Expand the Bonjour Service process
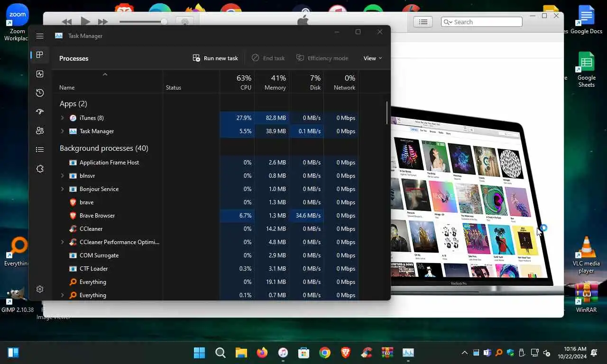The width and height of the screenshot is (607, 364). (x=62, y=189)
